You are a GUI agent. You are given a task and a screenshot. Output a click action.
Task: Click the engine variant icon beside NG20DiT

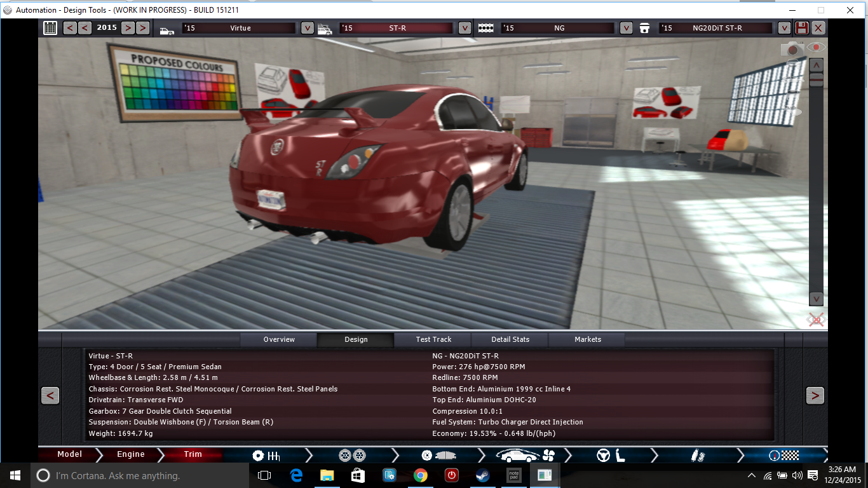(x=645, y=29)
